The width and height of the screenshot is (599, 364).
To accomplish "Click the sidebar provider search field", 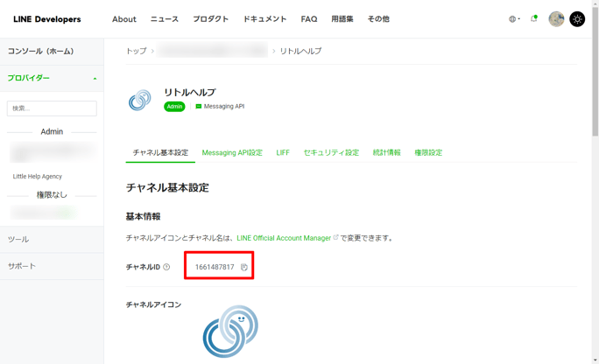I will point(52,108).
